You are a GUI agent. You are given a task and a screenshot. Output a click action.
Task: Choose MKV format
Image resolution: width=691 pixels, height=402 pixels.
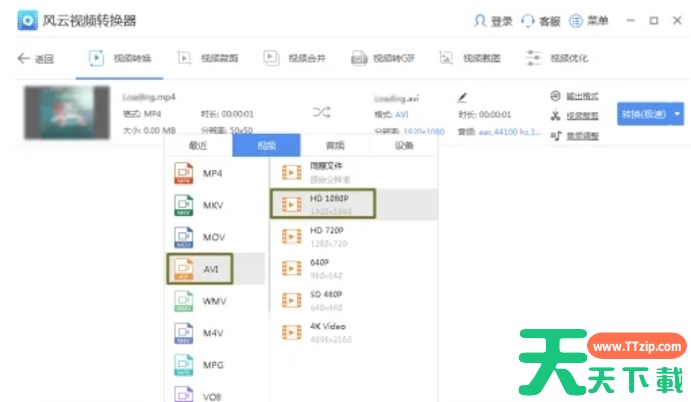(215, 205)
